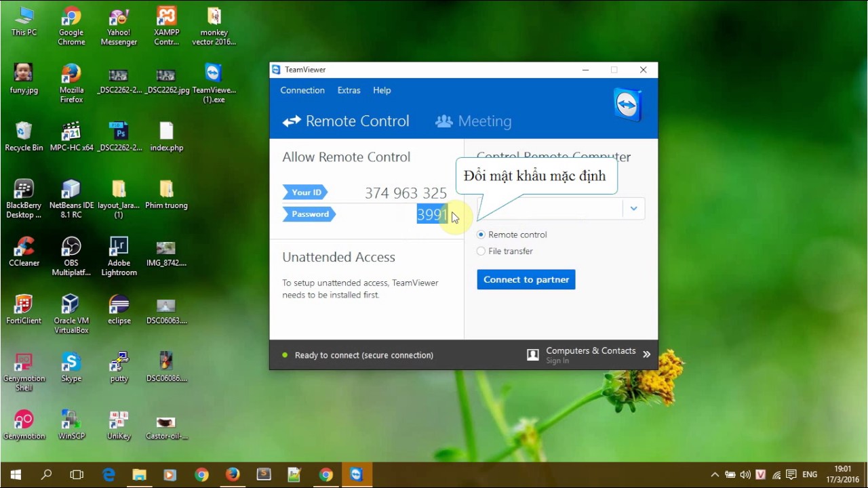Screen dimensions: 868x488
Task: Expand the Partner ID dropdown arrow
Action: click(633, 209)
